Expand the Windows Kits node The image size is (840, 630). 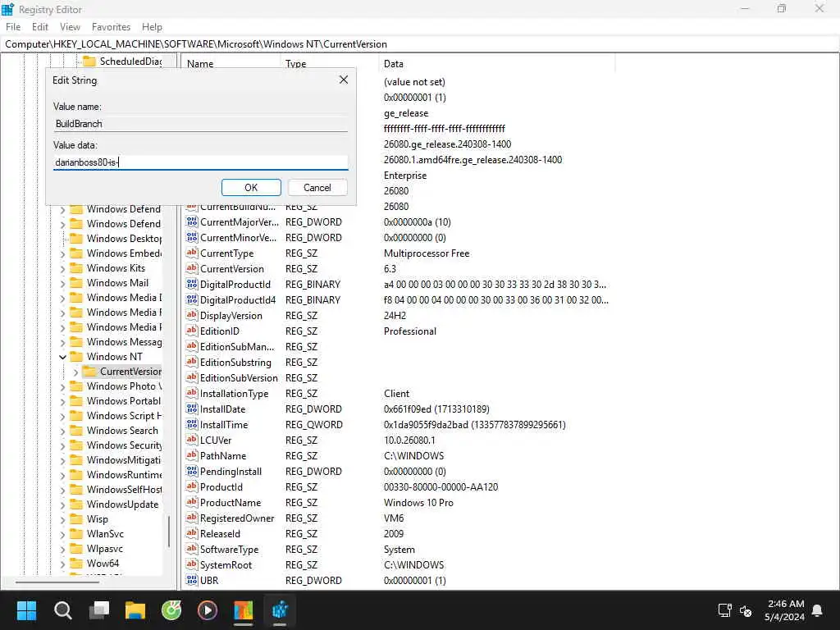tap(62, 268)
